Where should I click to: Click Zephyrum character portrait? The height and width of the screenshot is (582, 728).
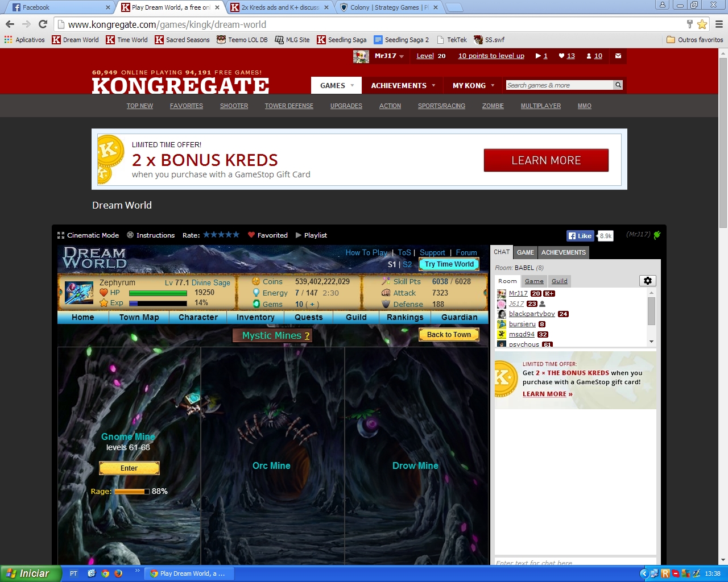[x=79, y=293]
